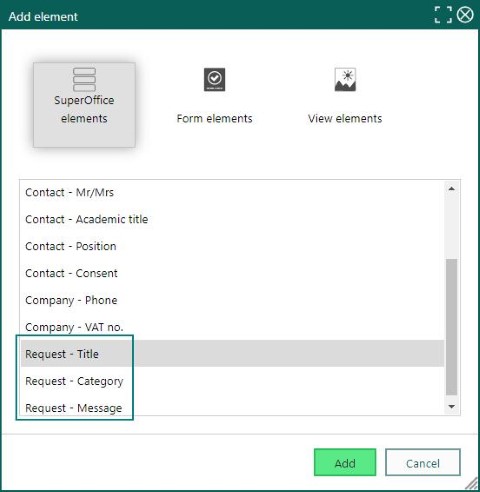Click the list scrollbar down arrow
Viewport: 480px width, 492px height.
[x=452, y=406]
